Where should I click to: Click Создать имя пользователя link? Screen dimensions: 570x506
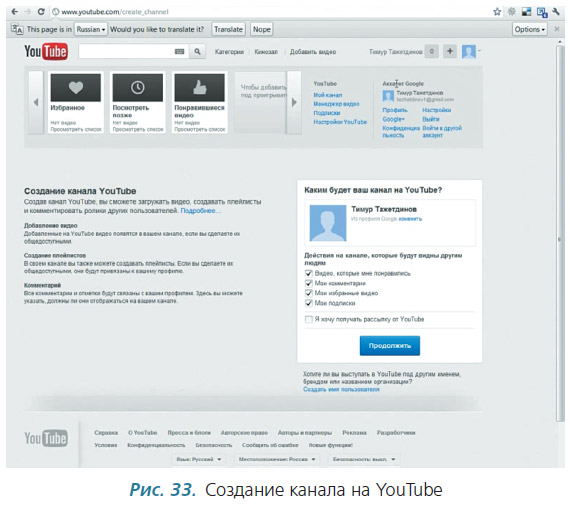[341, 389]
